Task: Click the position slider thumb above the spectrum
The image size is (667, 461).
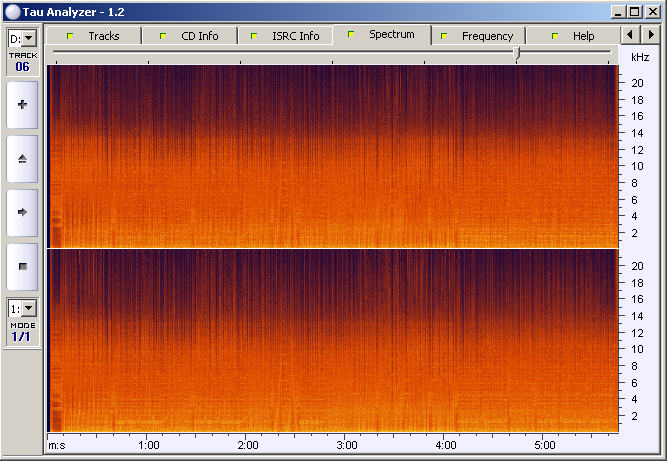Action: click(x=517, y=52)
